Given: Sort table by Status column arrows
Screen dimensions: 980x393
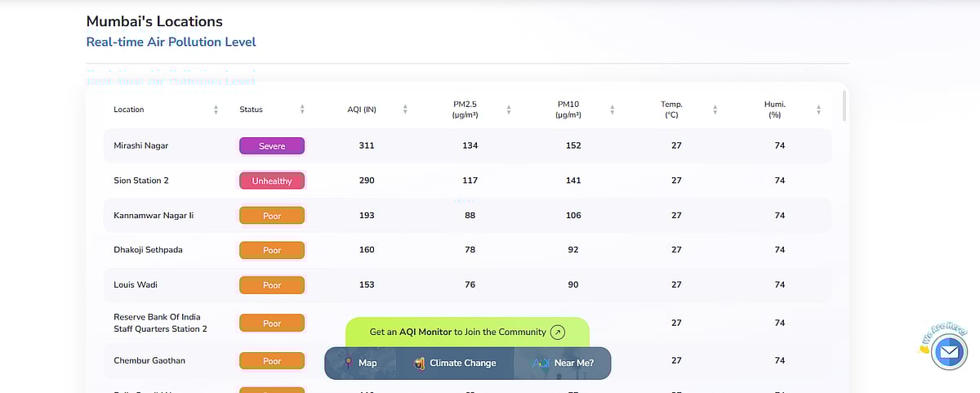Looking at the screenshot, I should click(x=302, y=109).
